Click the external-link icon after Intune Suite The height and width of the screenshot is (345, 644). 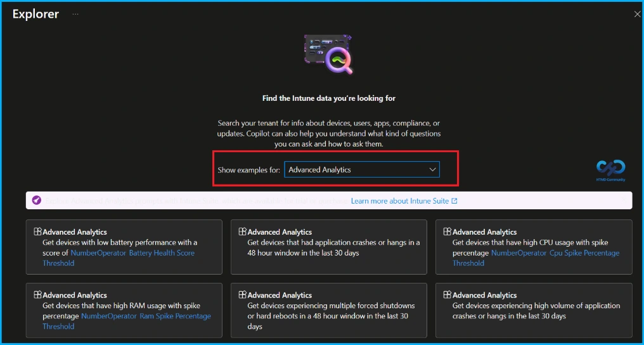(454, 201)
